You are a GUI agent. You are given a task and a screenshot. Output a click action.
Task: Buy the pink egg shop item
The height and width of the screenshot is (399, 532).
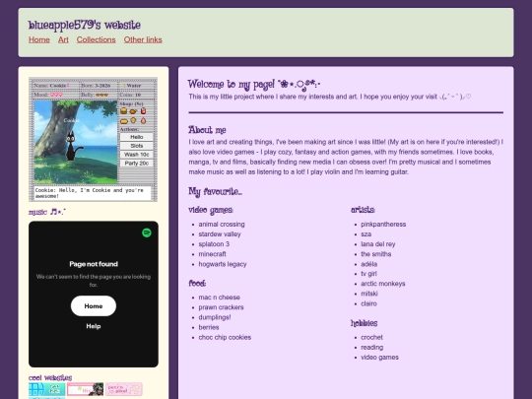(x=143, y=120)
